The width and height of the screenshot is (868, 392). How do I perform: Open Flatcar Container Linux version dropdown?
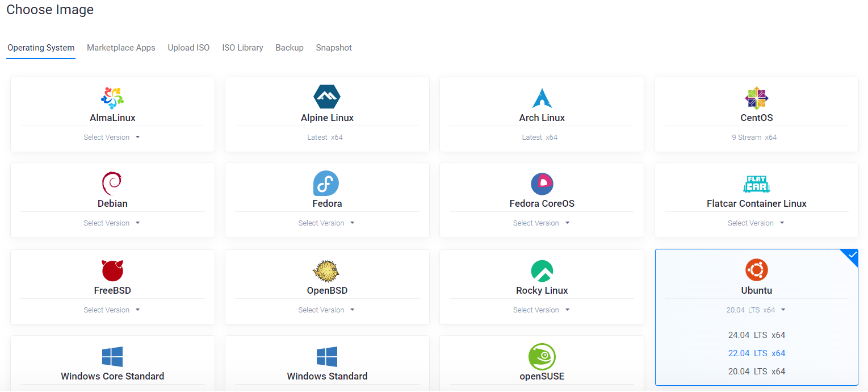coord(756,223)
